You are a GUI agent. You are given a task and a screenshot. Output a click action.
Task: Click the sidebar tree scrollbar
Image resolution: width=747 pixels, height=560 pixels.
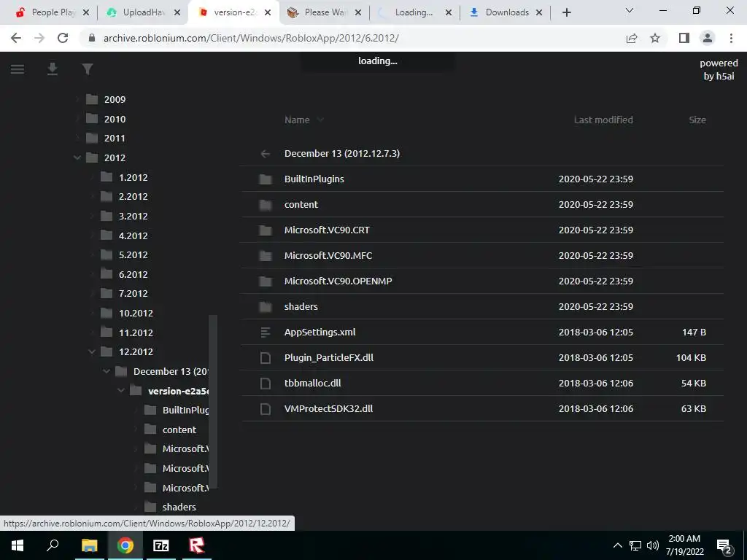point(214,402)
